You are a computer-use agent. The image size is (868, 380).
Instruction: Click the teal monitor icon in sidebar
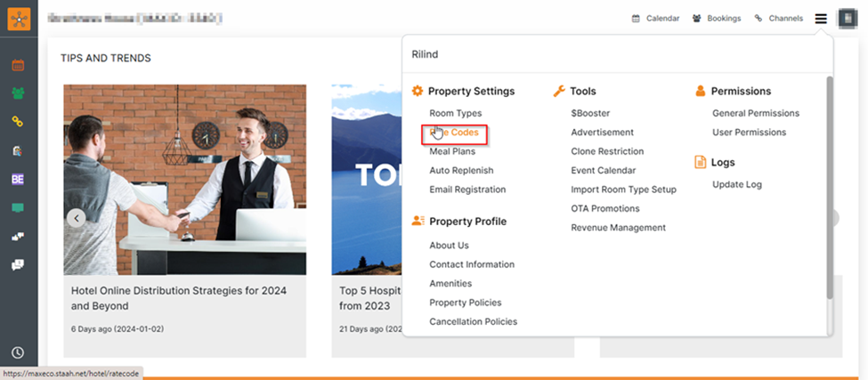(18, 208)
